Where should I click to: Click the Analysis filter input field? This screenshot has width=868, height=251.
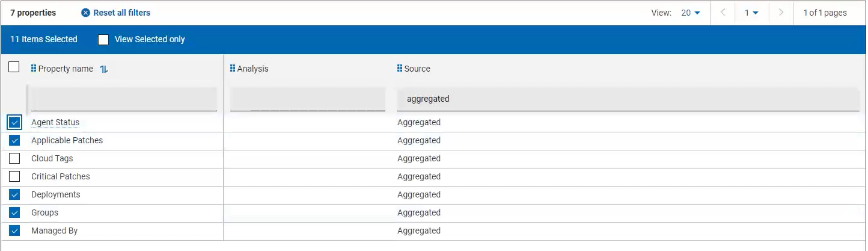pos(307,99)
